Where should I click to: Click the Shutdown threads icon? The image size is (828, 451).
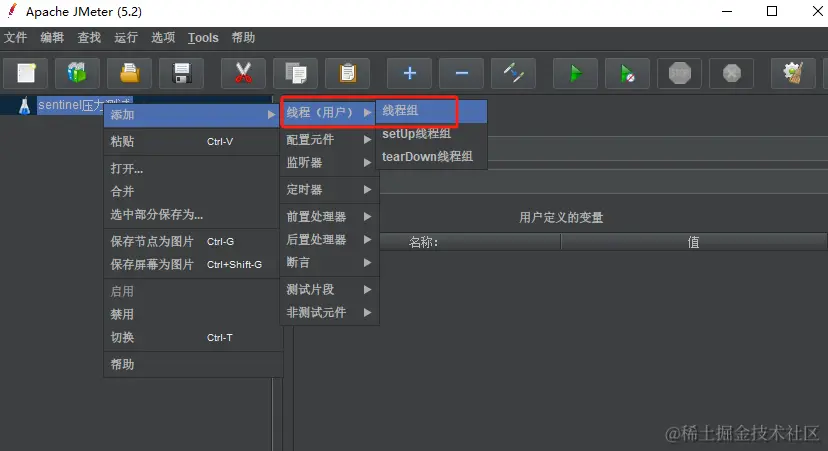click(x=731, y=73)
